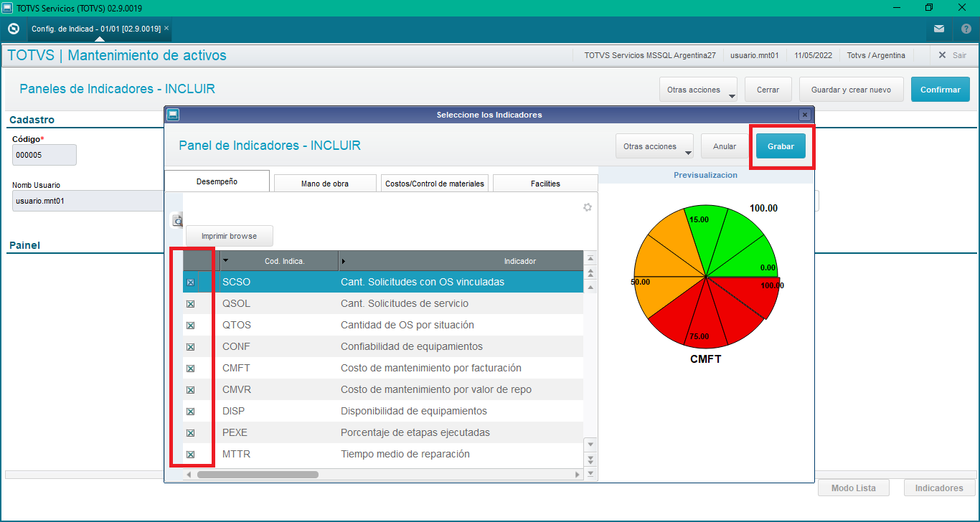This screenshot has width=980, height=522.
Task: Close the Seleccione los Indicadores dialog
Action: [x=805, y=115]
